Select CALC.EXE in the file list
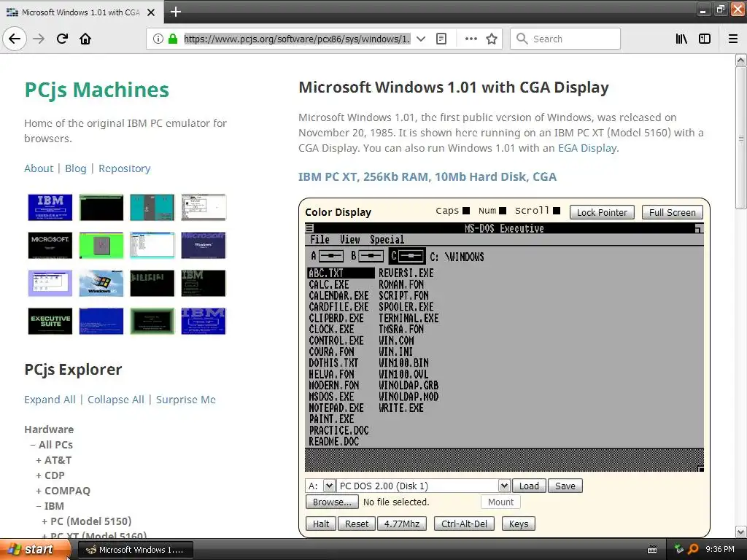Screen dimensions: 747x560 click(329, 284)
